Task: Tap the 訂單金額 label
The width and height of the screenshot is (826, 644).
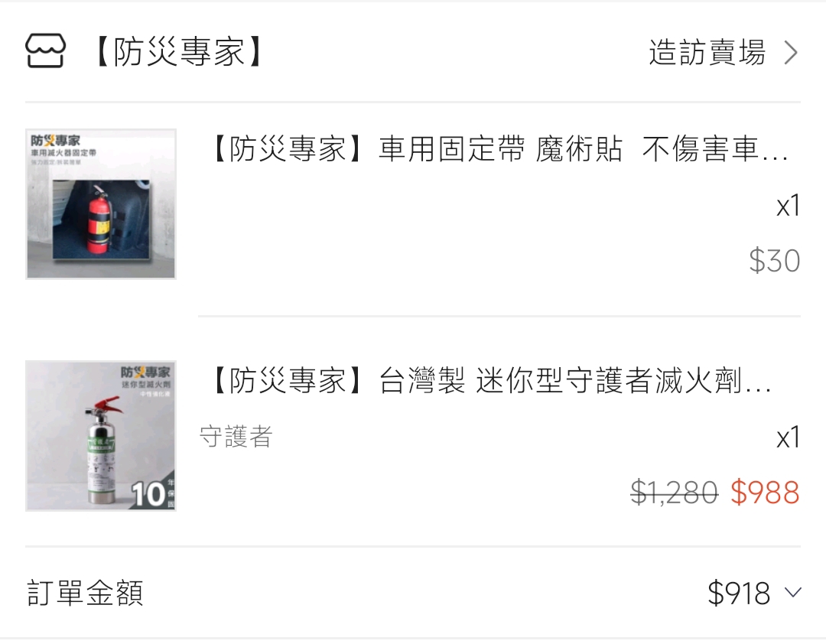Action: coord(85,593)
